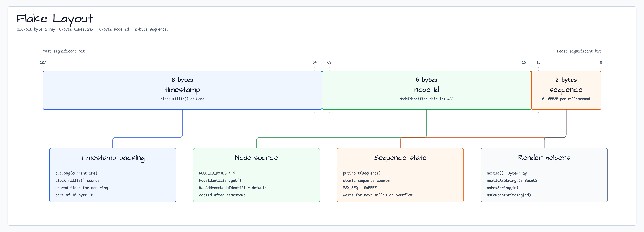644x232 pixels.
Task: Click the bit 127 marker
Action: (43, 62)
